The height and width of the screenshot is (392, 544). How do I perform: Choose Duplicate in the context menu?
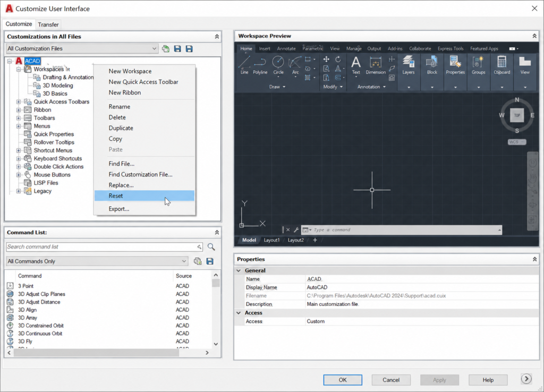tap(144, 128)
